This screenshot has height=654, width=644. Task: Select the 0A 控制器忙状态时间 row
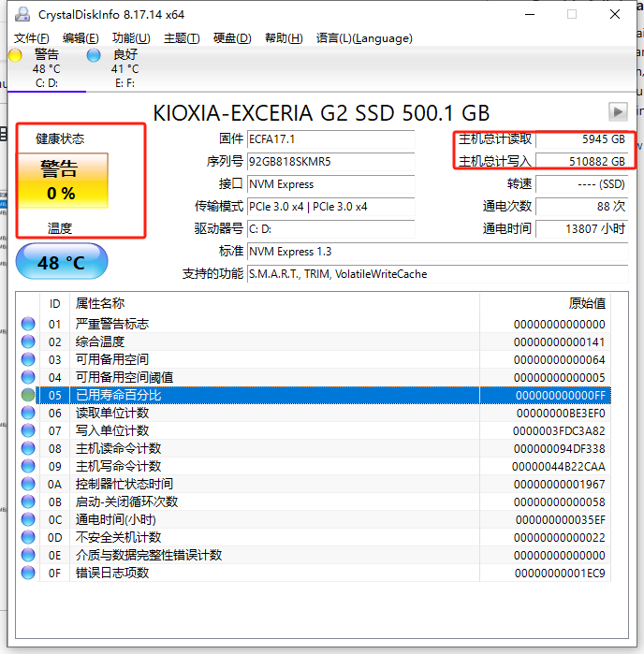click(x=315, y=485)
